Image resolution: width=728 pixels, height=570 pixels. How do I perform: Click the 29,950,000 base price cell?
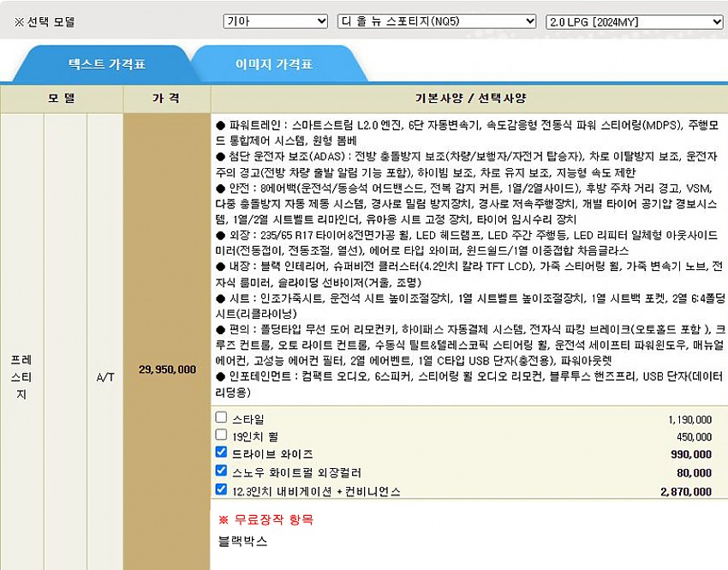[167, 369]
